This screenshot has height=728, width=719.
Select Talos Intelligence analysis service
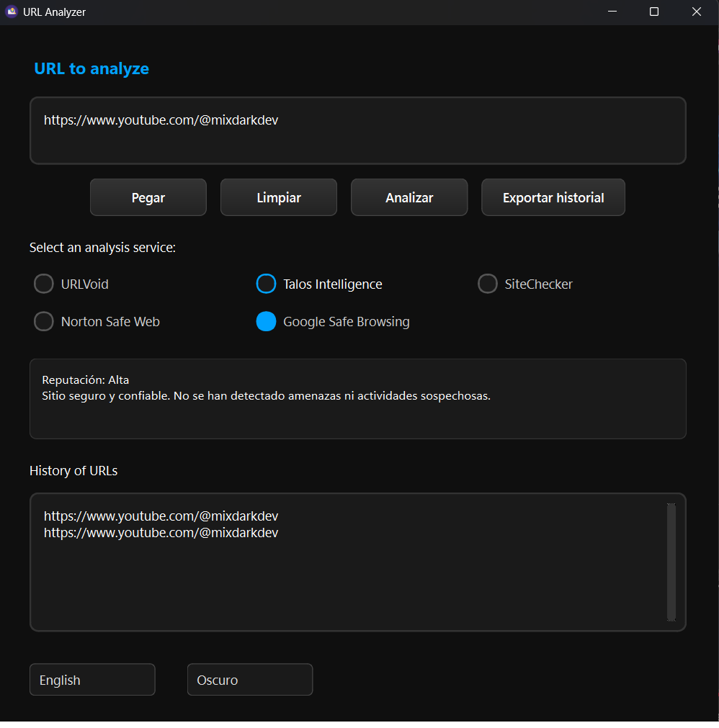point(266,284)
